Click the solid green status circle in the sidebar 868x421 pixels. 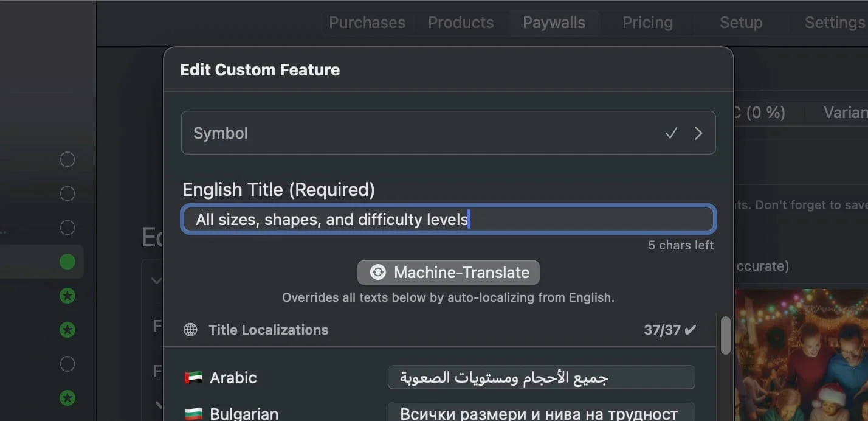[x=67, y=262]
